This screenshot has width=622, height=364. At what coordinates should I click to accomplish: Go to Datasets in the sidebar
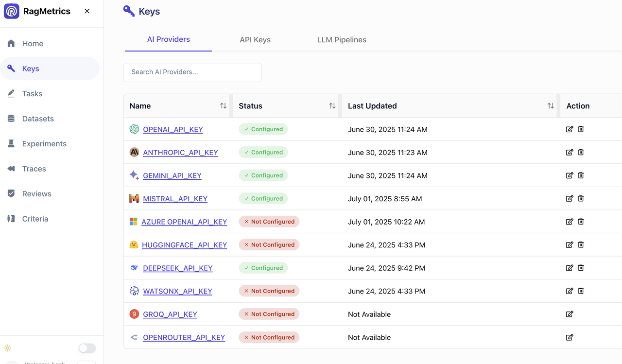(x=50, y=119)
